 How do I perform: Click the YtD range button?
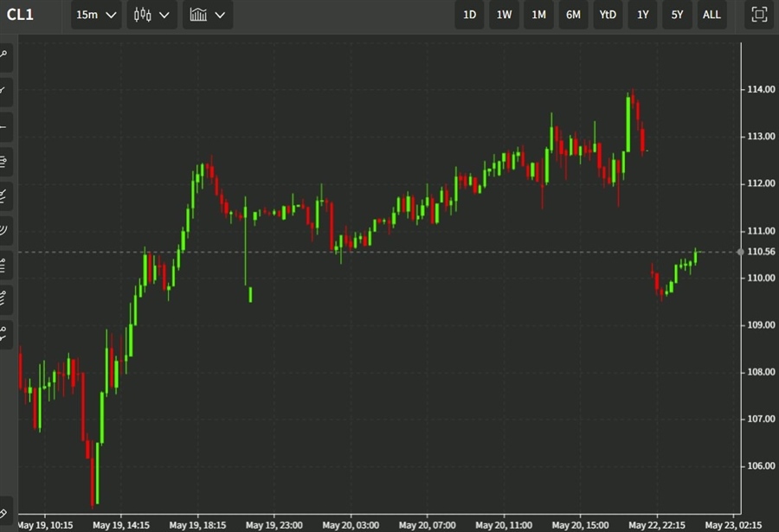(607, 15)
